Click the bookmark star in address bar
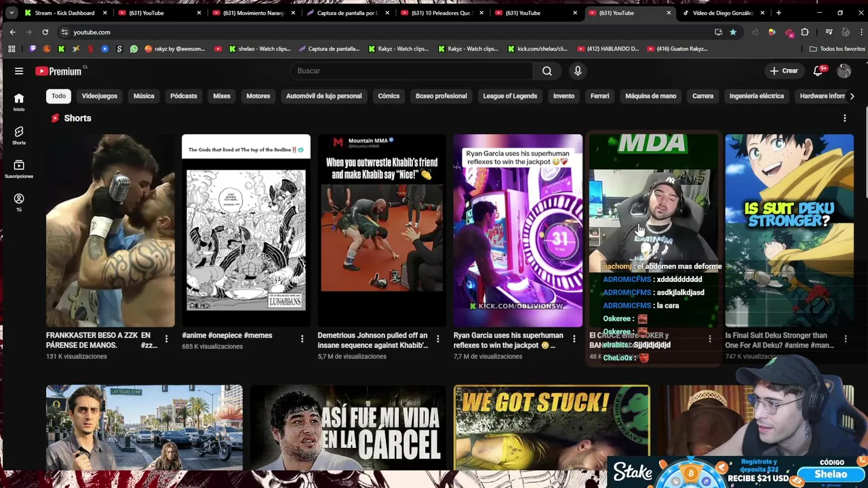This screenshot has width=868, height=488. tap(733, 32)
